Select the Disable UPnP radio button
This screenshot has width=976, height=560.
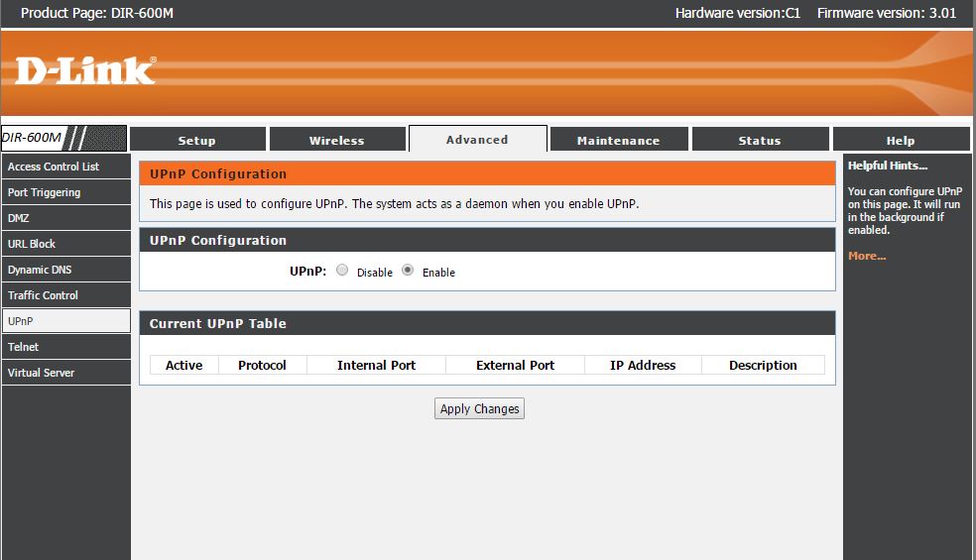click(x=342, y=270)
